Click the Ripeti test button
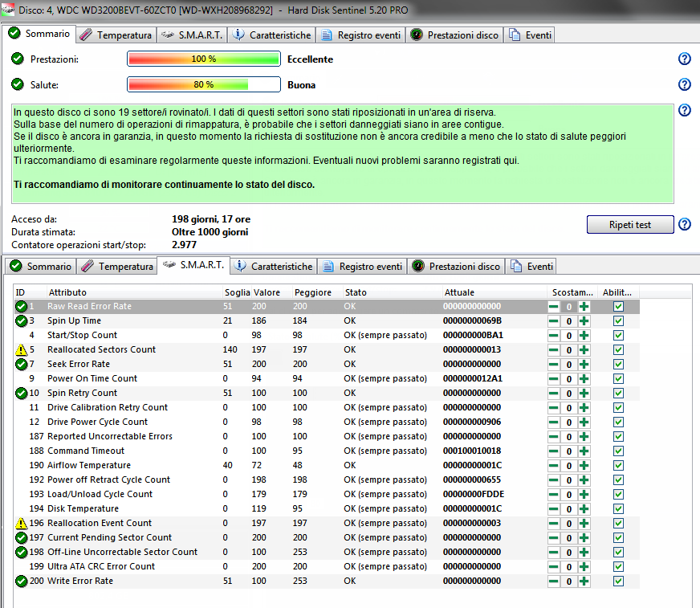Viewport: 700px width, 608px height. tap(630, 225)
